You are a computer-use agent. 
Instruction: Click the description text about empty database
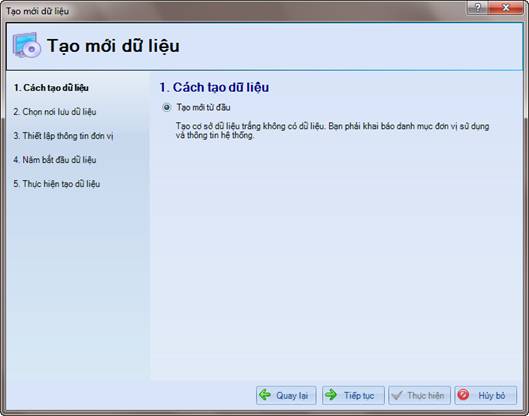(x=332, y=131)
